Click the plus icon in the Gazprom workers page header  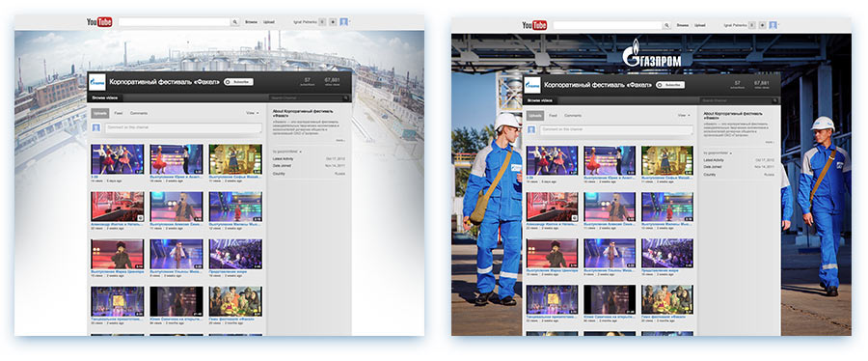coord(762,25)
